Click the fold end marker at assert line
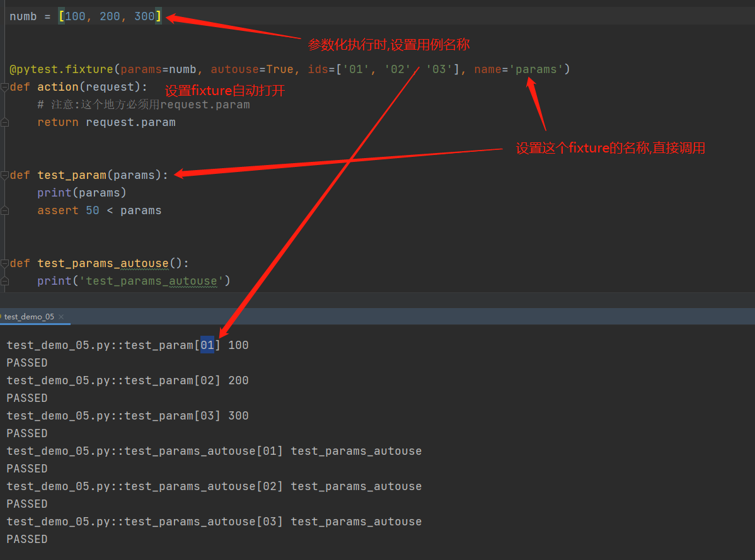755x560 pixels. tap(5, 211)
